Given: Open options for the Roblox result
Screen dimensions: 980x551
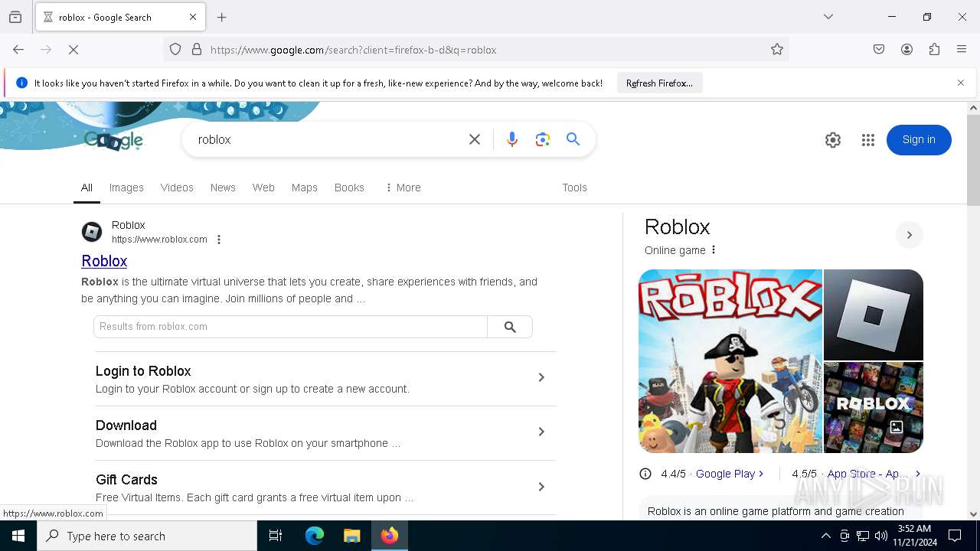Looking at the screenshot, I should coord(219,240).
